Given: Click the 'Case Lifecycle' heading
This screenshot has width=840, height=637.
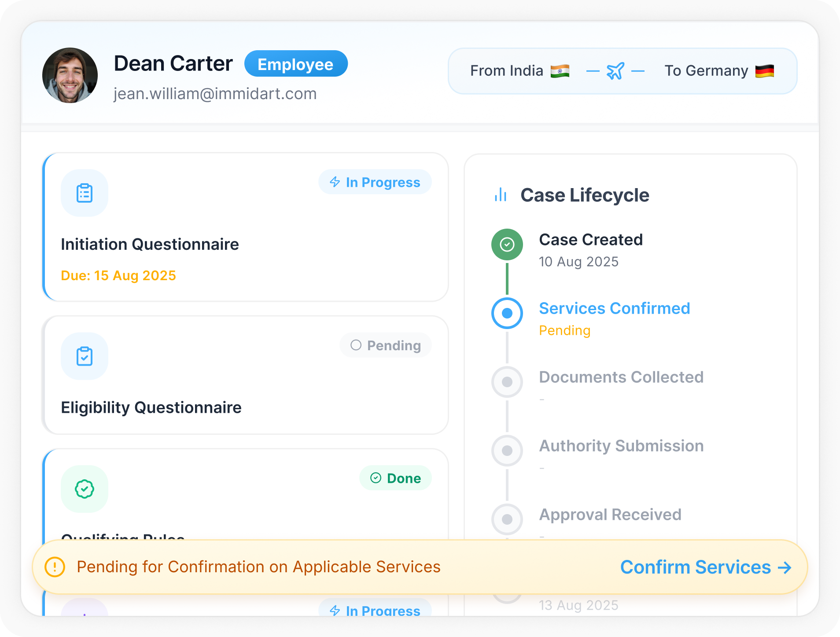Looking at the screenshot, I should (x=585, y=195).
